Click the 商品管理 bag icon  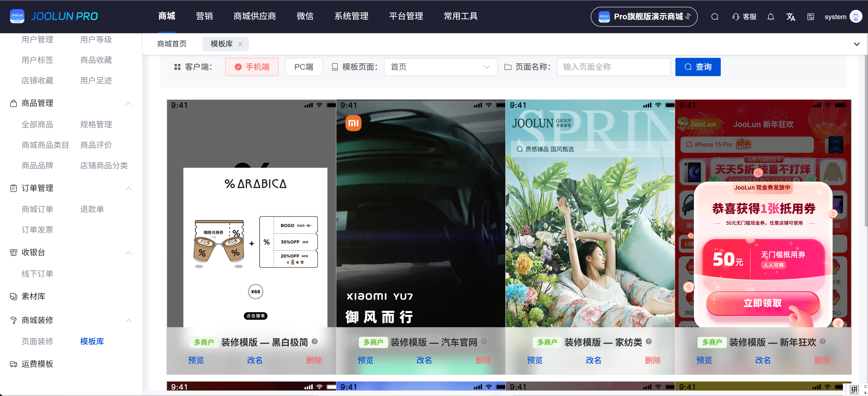13,103
